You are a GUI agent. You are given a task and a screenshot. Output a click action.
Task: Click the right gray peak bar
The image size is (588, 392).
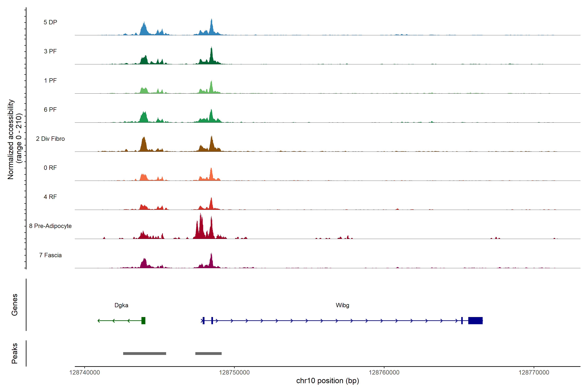pos(208,353)
